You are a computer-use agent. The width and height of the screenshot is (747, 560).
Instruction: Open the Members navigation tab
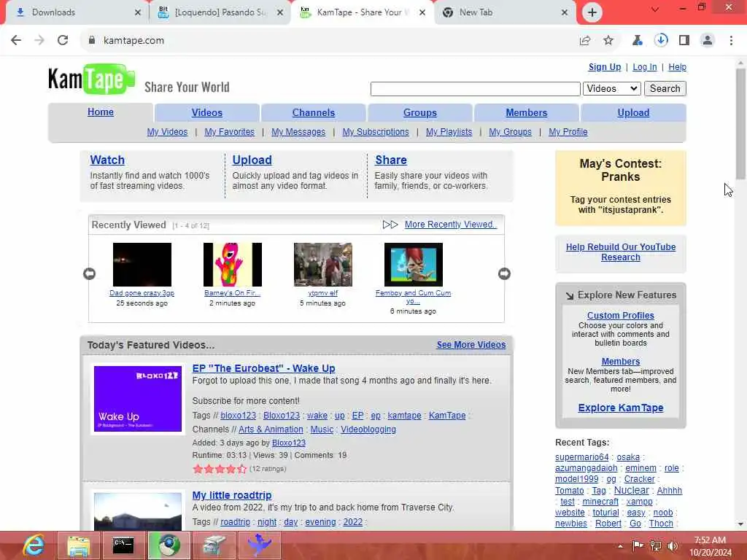click(x=527, y=113)
